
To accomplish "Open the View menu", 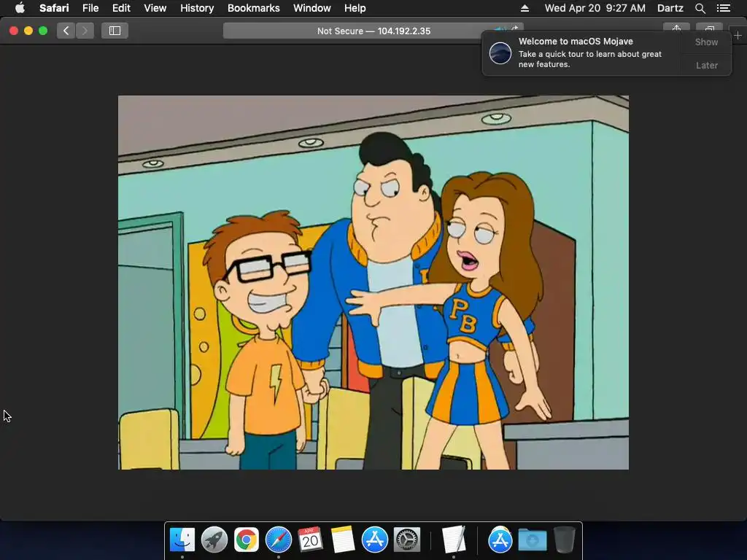I will tap(155, 8).
